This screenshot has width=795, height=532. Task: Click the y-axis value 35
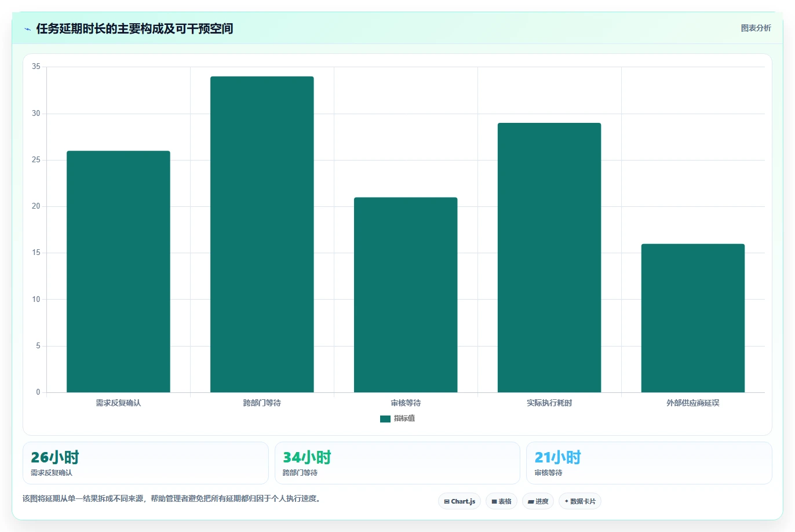[x=36, y=67]
